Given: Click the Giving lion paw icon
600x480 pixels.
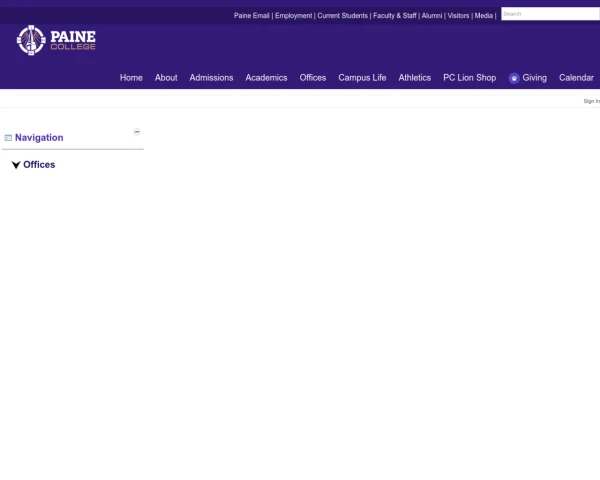Looking at the screenshot, I should click(514, 78).
